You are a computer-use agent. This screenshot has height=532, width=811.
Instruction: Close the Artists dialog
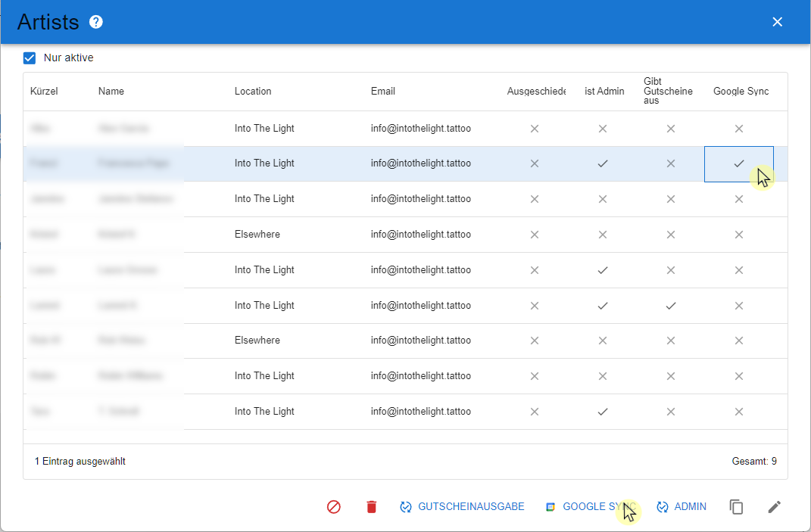pos(777,22)
